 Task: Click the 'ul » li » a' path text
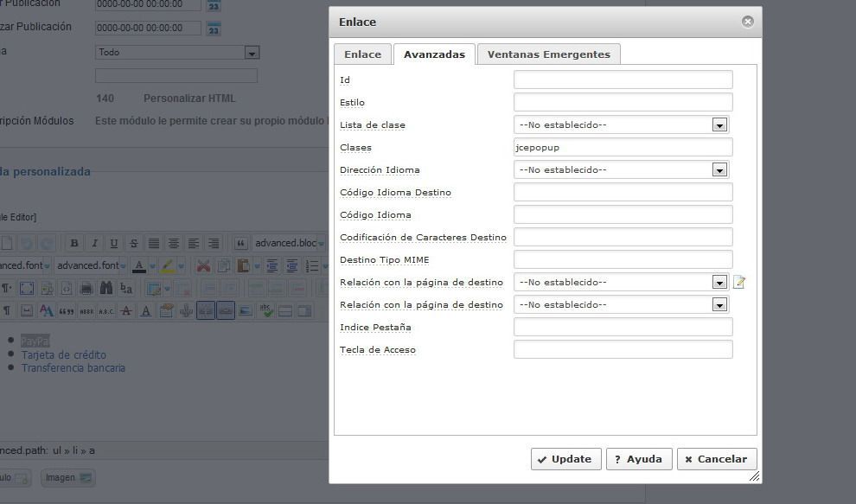73,450
